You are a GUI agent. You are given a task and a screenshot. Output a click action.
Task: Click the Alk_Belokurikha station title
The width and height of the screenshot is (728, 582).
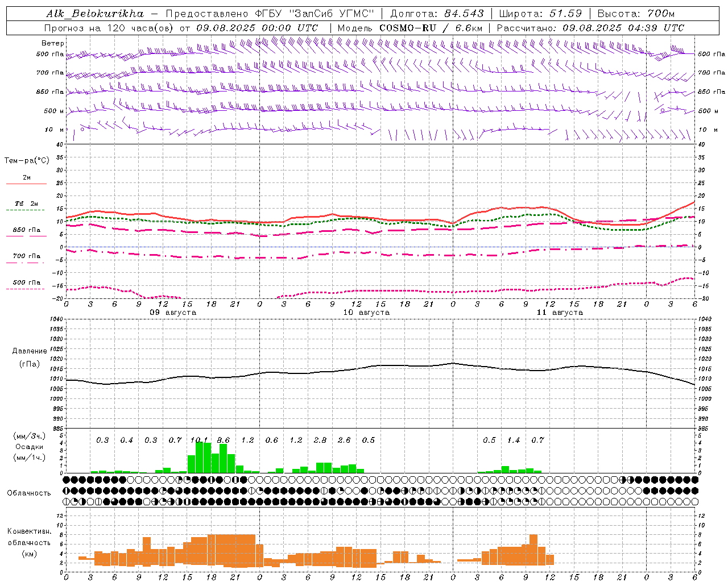(95, 14)
